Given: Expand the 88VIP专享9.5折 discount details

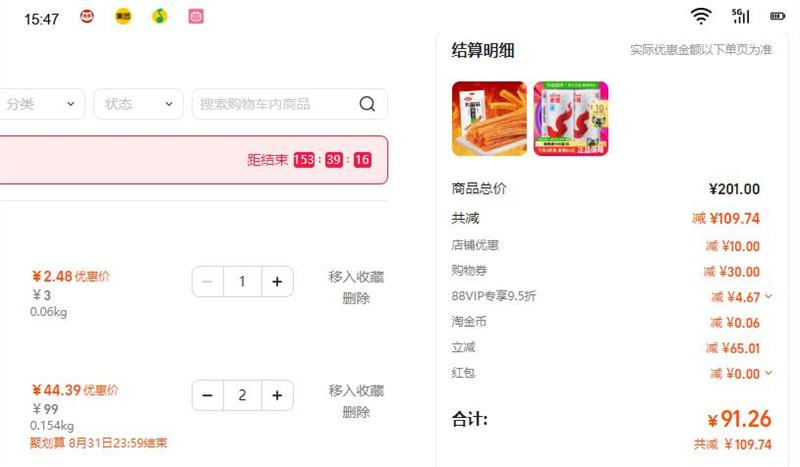Looking at the screenshot, I should coord(769,296).
